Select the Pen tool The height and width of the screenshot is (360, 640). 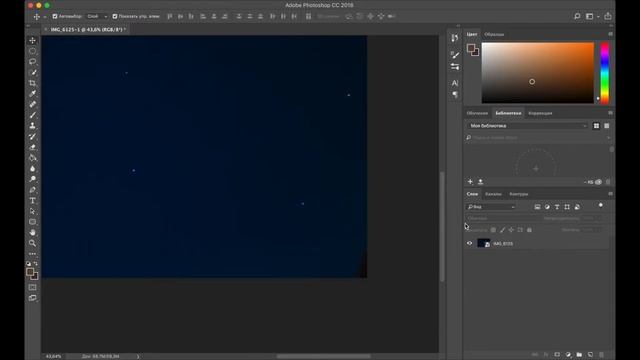(32, 190)
